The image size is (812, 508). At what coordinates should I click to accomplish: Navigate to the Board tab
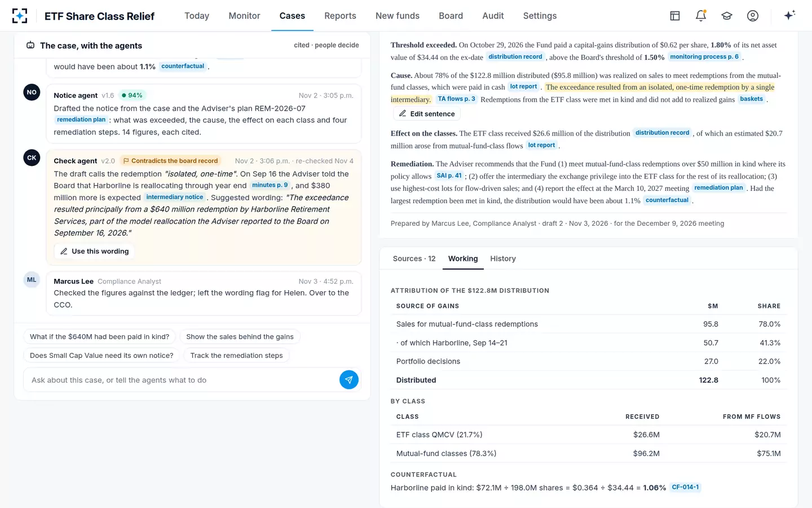451,16
